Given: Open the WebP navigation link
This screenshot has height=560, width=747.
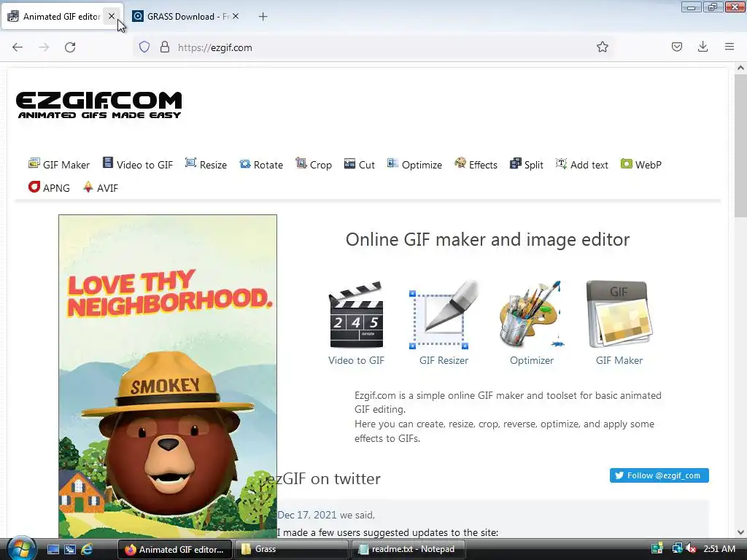Looking at the screenshot, I should click(640, 164).
